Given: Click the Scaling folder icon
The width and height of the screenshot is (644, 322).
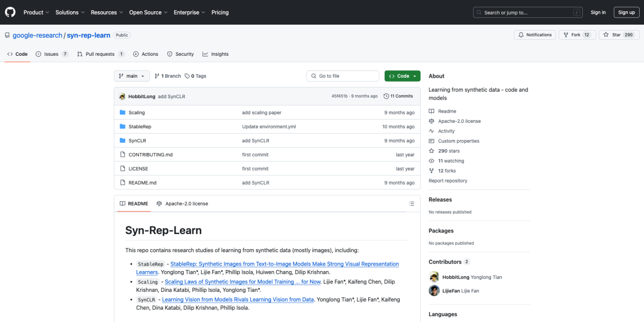Looking at the screenshot, I should pyautogui.click(x=122, y=113).
